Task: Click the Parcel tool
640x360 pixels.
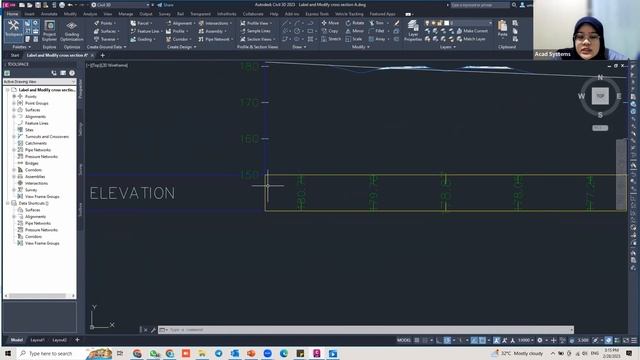Action: tap(141, 23)
